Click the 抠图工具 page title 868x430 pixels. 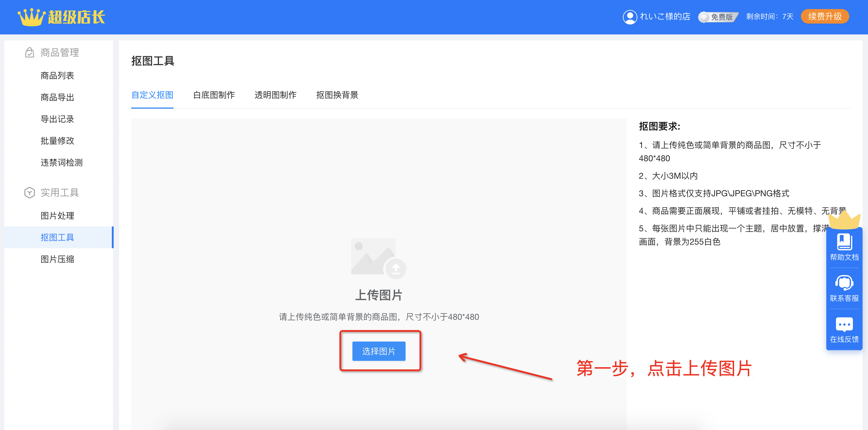pyautogui.click(x=153, y=61)
